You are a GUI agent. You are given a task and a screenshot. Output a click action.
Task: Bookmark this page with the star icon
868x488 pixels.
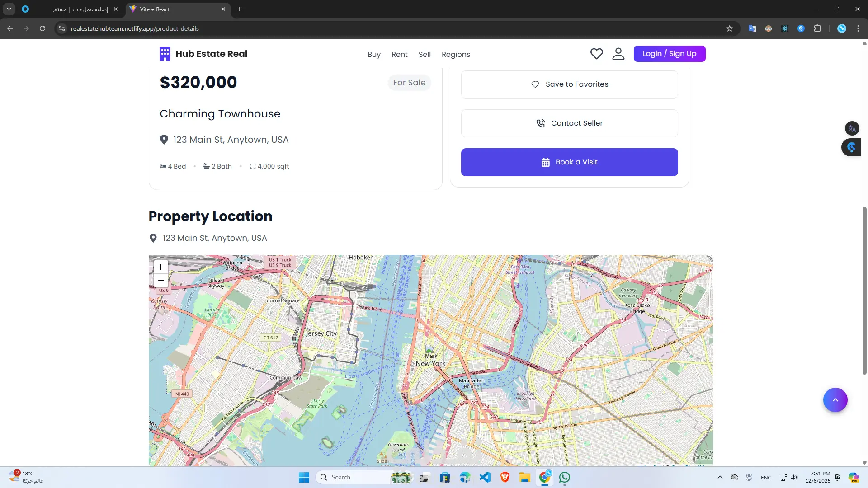click(x=729, y=28)
